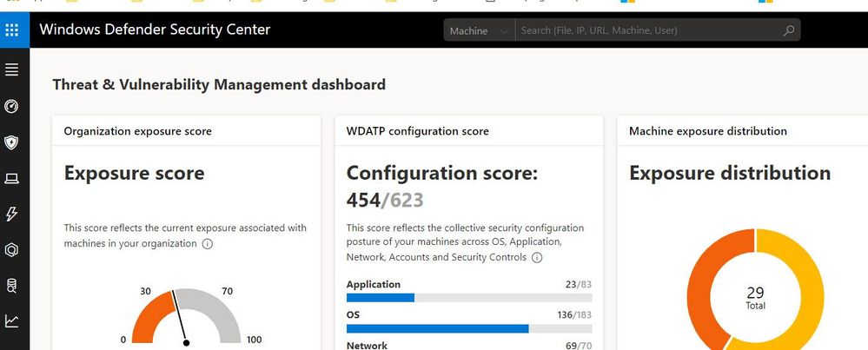Click the '69/70' network score value
Screen dimensions: 868x350
[x=579, y=346]
